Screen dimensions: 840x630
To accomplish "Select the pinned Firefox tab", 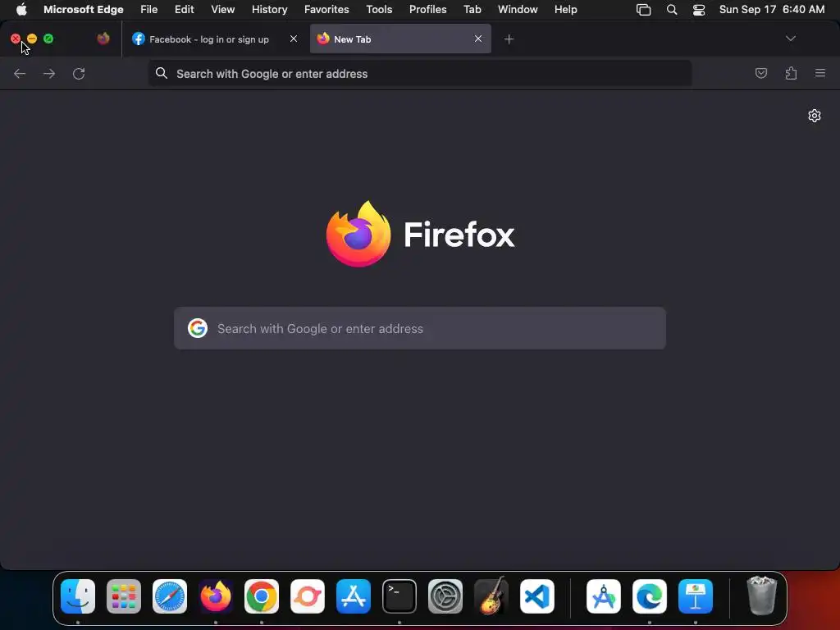I will coord(103,39).
